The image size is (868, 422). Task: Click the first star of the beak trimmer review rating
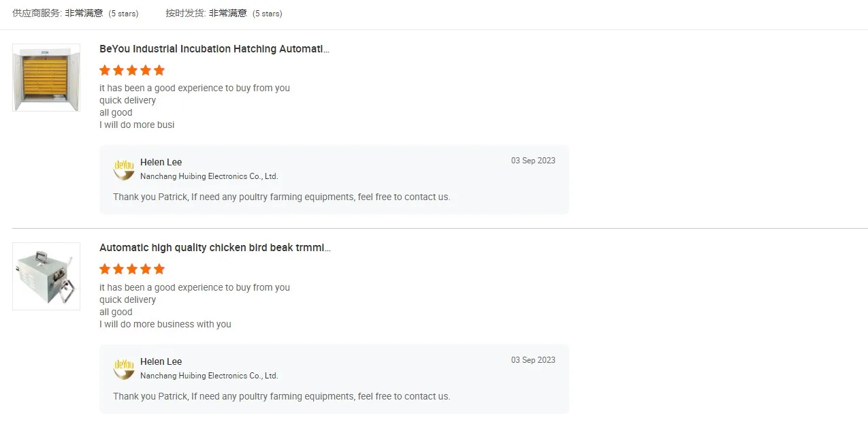click(105, 269)
